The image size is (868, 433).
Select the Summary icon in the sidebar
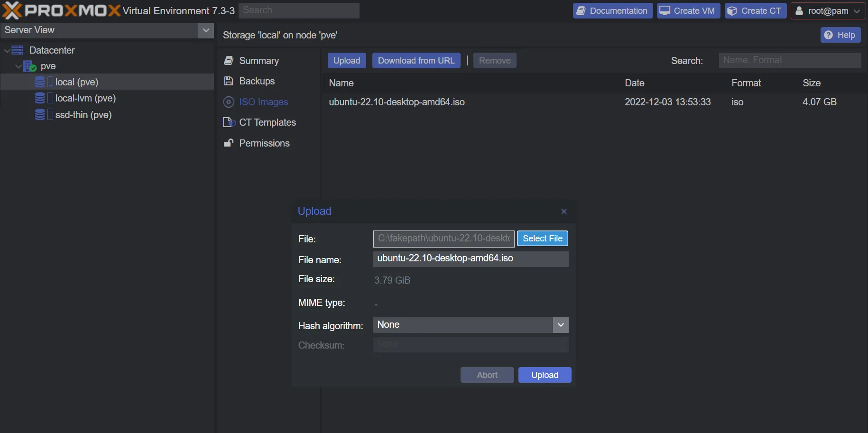tap(229, 61)
